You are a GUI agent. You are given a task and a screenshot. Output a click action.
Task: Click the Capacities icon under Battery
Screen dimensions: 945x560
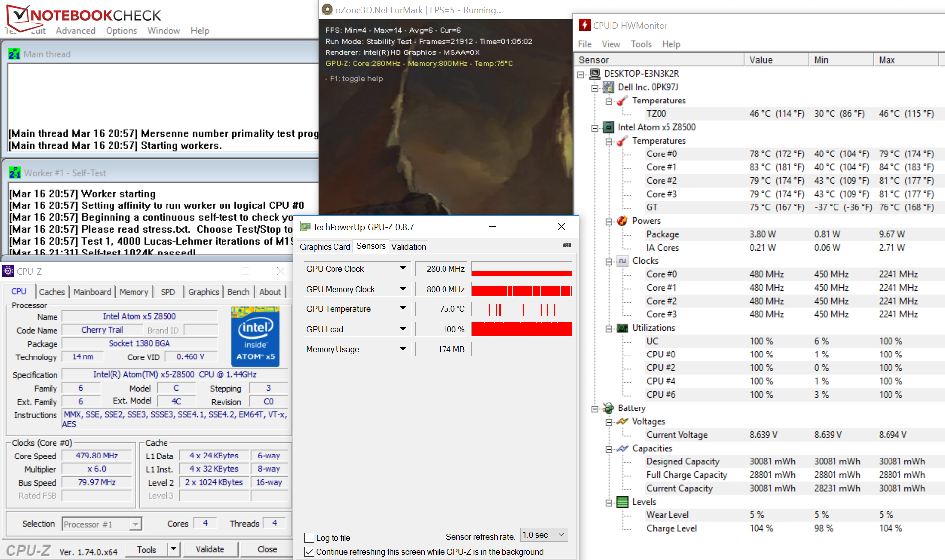click(x=622, y=448)
